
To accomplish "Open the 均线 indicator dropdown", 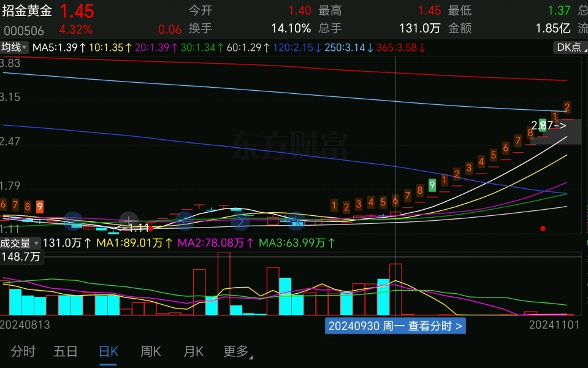I will pos(14,47).
